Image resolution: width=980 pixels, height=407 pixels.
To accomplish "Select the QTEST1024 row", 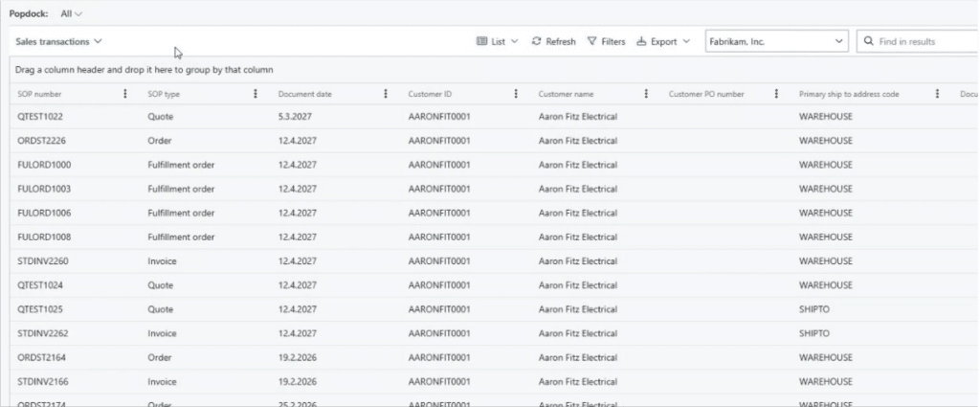I will point(494,285).
